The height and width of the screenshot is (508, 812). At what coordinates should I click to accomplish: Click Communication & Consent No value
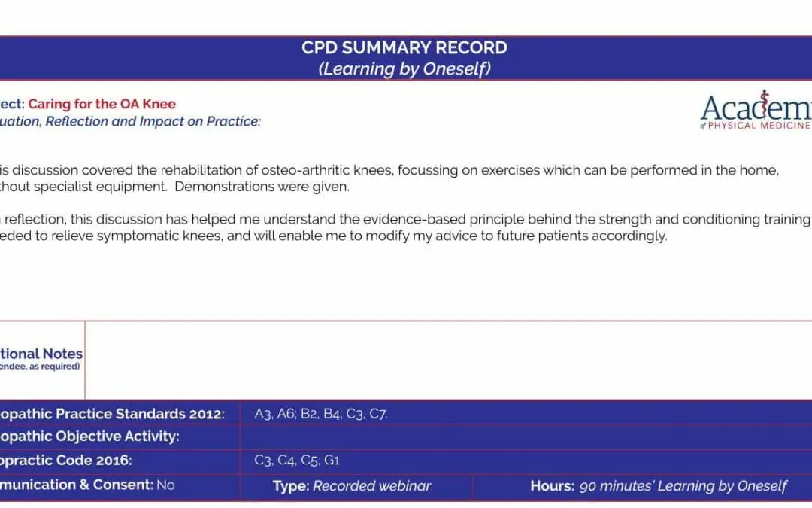165,485
